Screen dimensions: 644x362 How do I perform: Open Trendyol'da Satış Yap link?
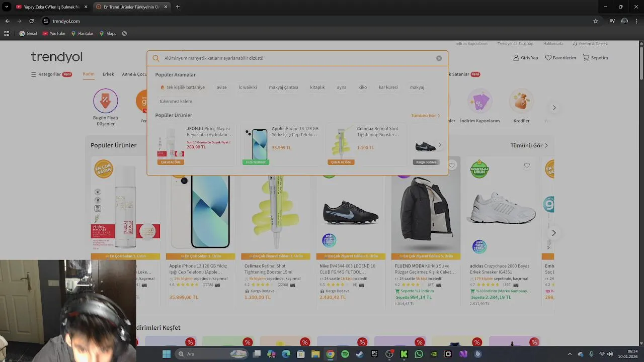[x=515, y=44]
